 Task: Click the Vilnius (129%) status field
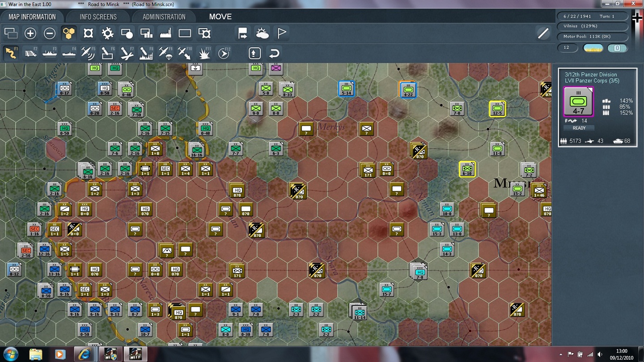click(x=592, y=26)
